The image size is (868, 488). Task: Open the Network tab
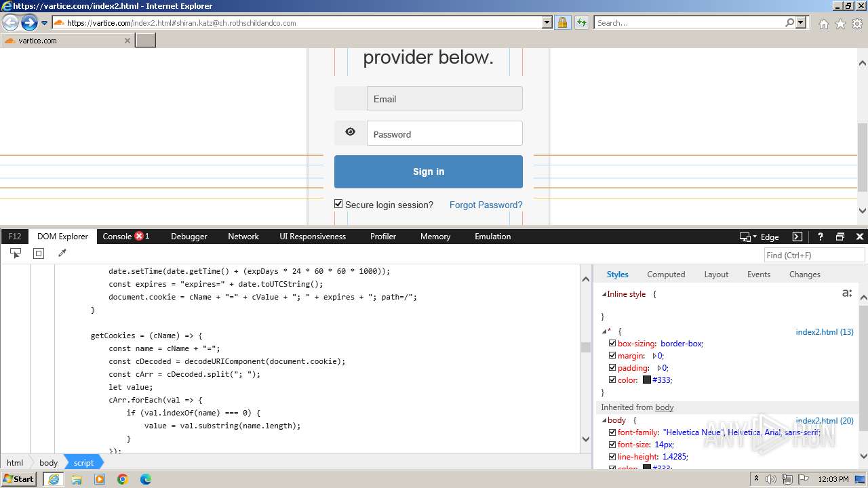click(243, 237)
